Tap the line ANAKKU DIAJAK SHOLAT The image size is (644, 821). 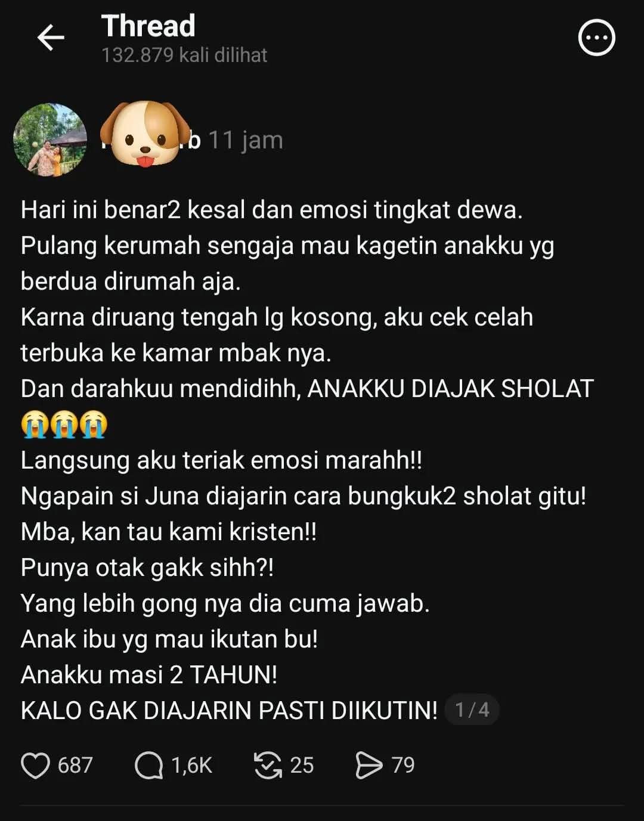(x=450, y=389)
